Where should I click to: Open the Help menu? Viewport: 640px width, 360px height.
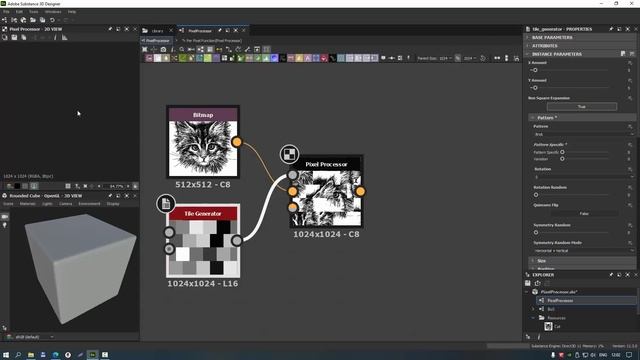(x=72, y=12)
